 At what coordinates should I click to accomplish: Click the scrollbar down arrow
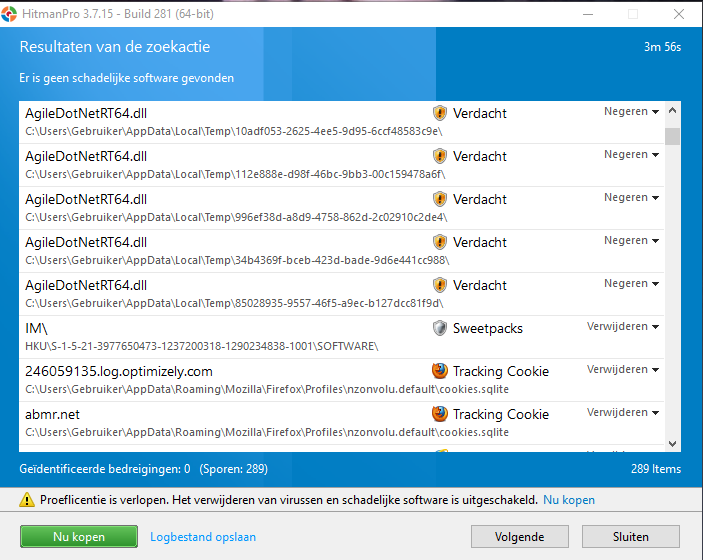click(x=672, y=444)
